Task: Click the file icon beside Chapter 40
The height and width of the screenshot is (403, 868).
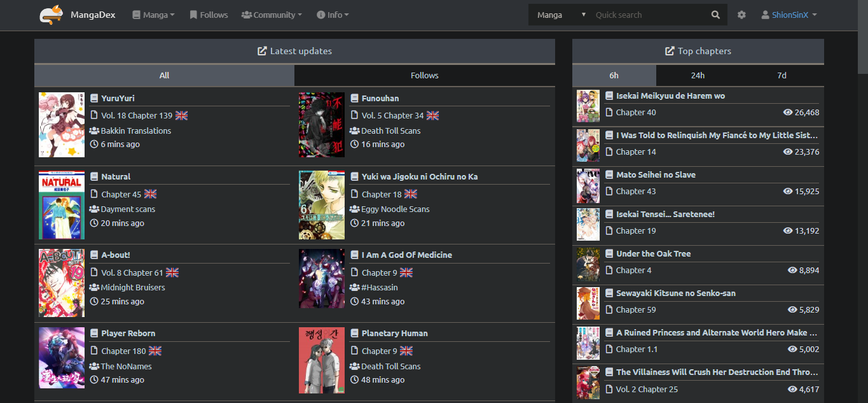Action: [609, 112]
